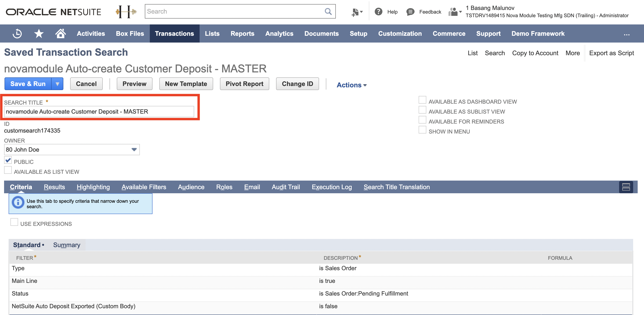The width and height of the screenshot is (644, 315).
Task: Switch to the Audience tab
Action: click(x=191, y=187)
